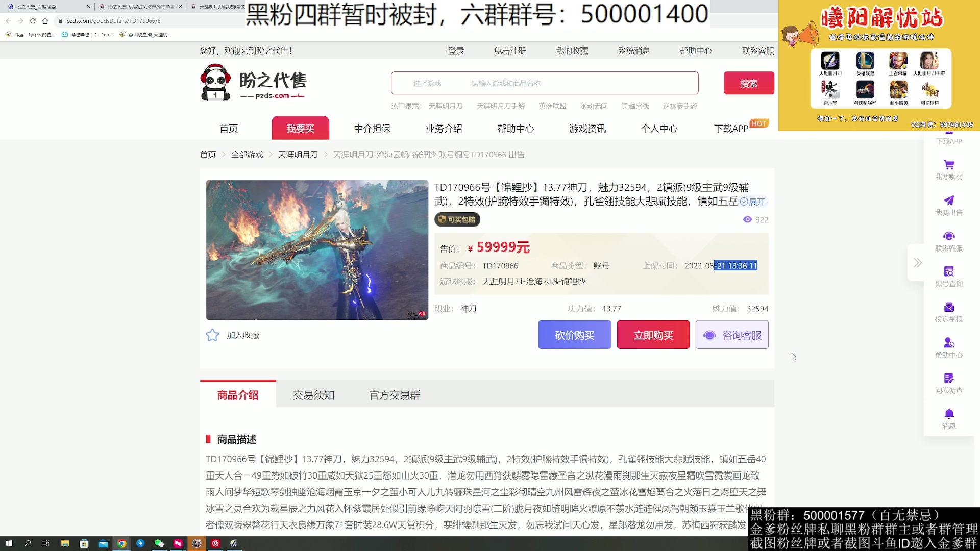The image size is (980, 551).
Task: Open the 选择游戏 game selector dropdown
Action: [x=428, y=83]
